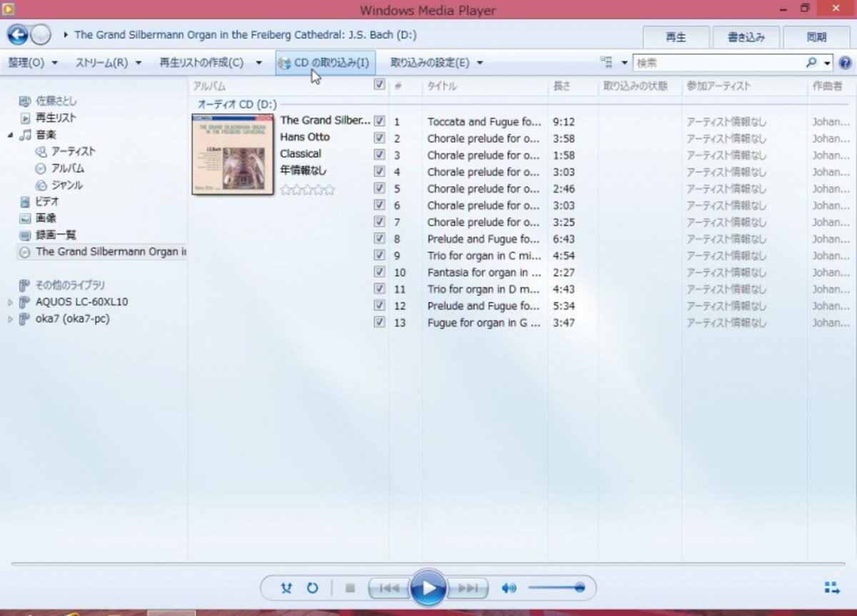857x616 pixels.
Task: Open the 同期 tab
Action: point(816,37)
